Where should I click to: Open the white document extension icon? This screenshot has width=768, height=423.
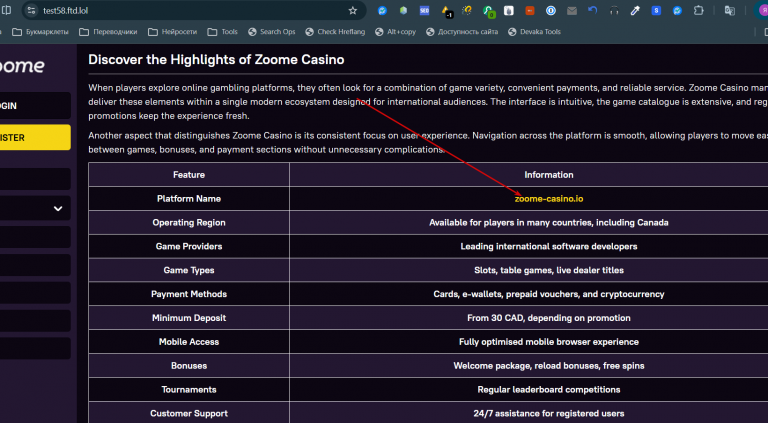pos(509,10)
